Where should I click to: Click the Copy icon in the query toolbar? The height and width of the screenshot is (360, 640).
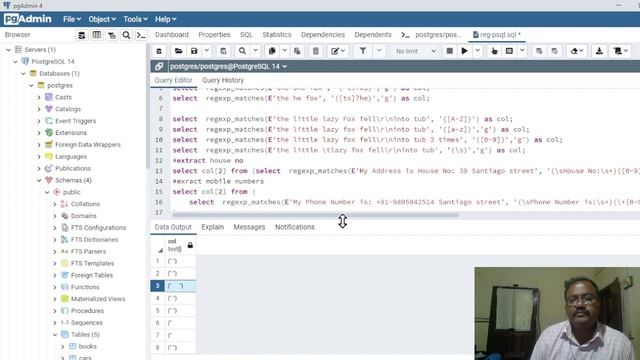[x=272, y=51]
